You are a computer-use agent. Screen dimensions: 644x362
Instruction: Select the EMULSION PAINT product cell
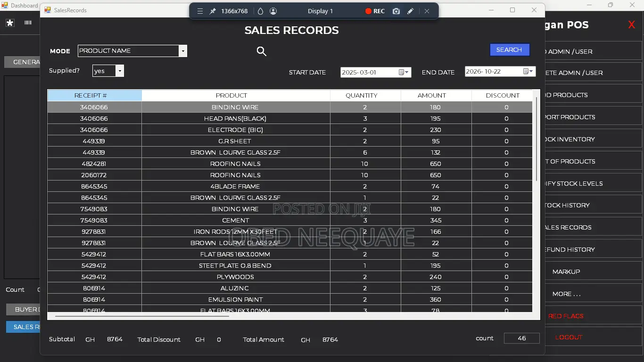point(236,299)
